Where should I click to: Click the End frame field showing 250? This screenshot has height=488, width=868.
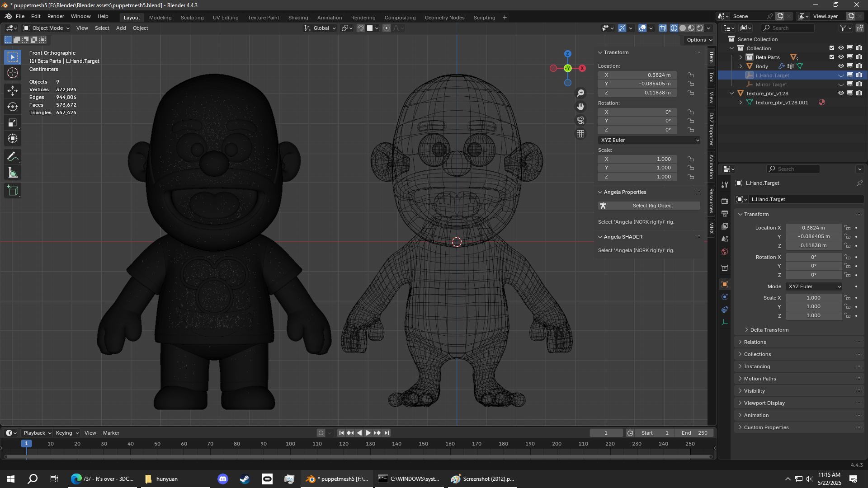(694, 433)
